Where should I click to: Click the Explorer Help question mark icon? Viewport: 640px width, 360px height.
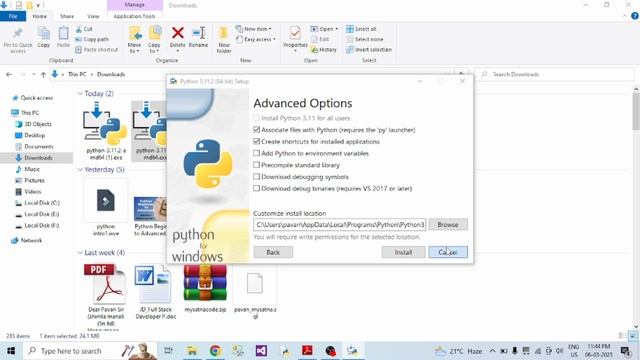click(x=635, y=16)
